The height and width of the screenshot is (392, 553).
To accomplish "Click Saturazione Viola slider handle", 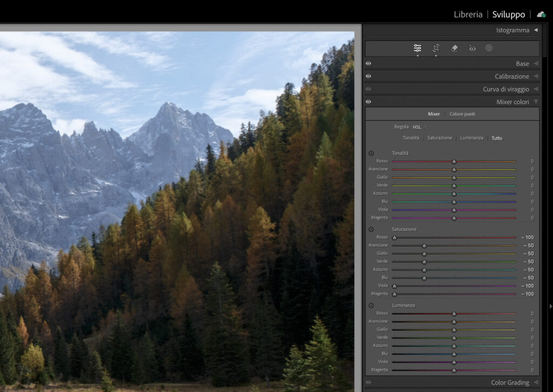I will pos(394,286).
